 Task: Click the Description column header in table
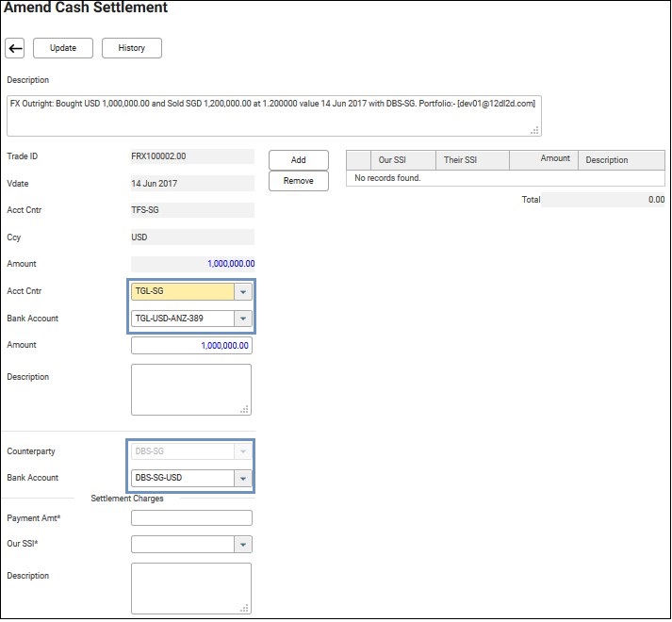click(620, 160)
